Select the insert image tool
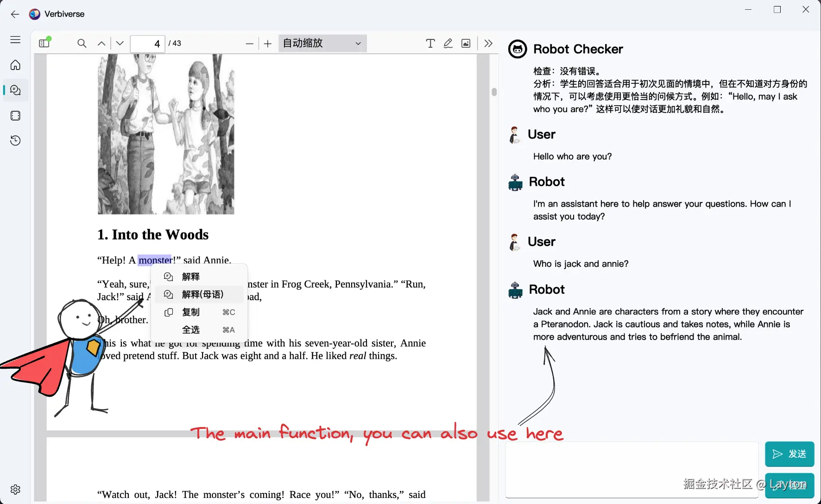This screenshot has height=504, width=821. 466,43
